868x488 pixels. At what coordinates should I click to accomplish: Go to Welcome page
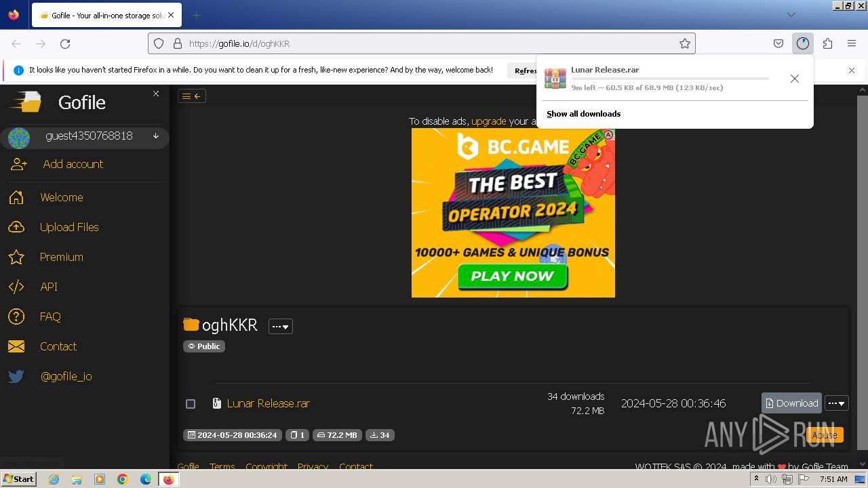62,197
